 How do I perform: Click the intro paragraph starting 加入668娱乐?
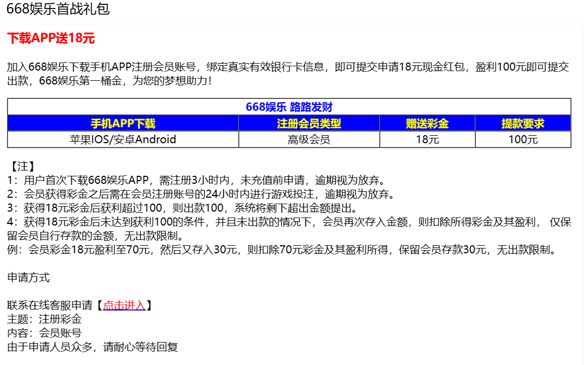[x=287, y=67]
